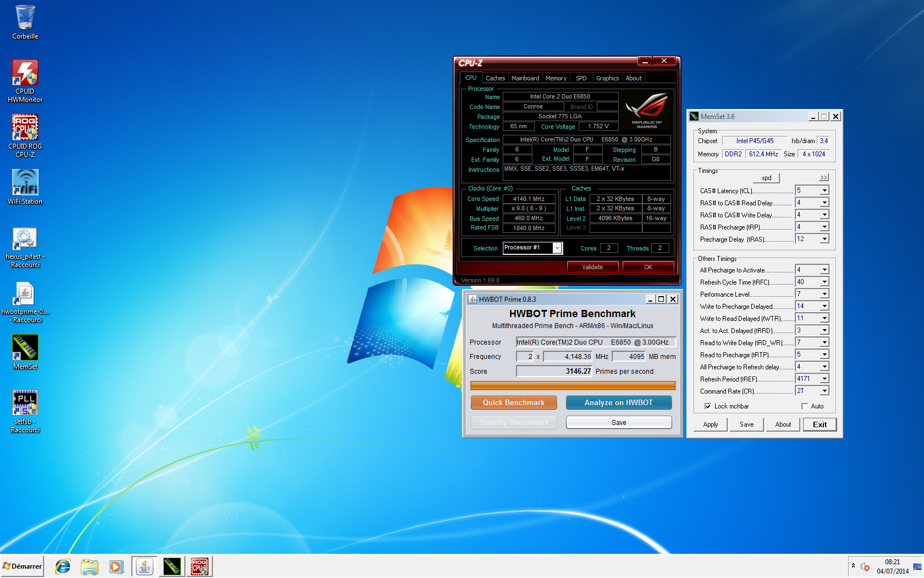The height and width of the screenshot is (578, 924).
Task: Click the Core Speed value 4140.1 MHz
Action: tap(529, 199)
